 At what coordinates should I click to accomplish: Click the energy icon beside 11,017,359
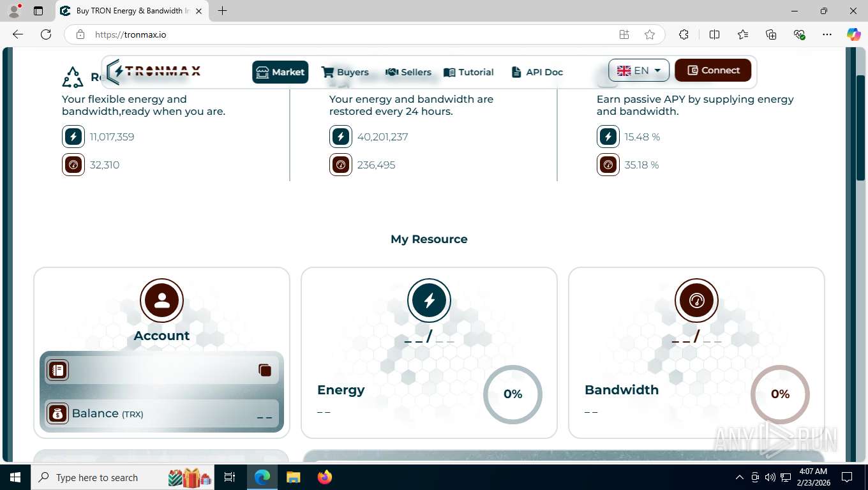[x=73, y=137]
